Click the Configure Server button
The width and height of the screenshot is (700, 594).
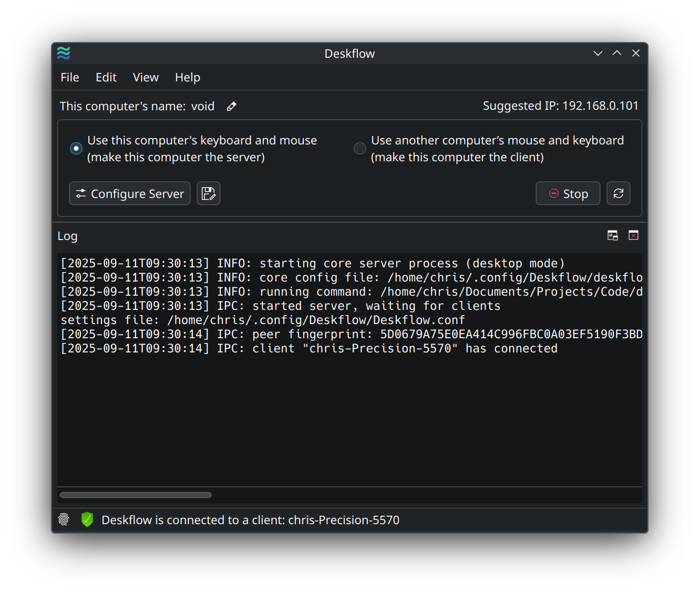(130, 193)
